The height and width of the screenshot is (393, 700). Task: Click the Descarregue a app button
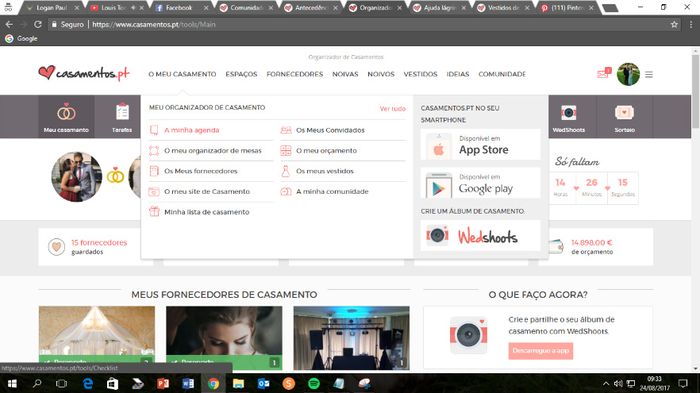(x=540, y=351)
